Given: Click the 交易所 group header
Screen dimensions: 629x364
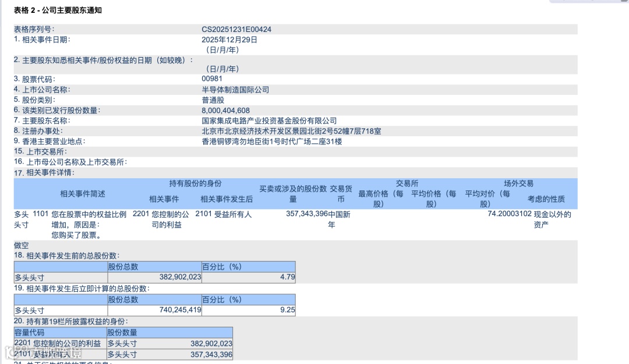Looking at the screenshot, I should point(407,183).
